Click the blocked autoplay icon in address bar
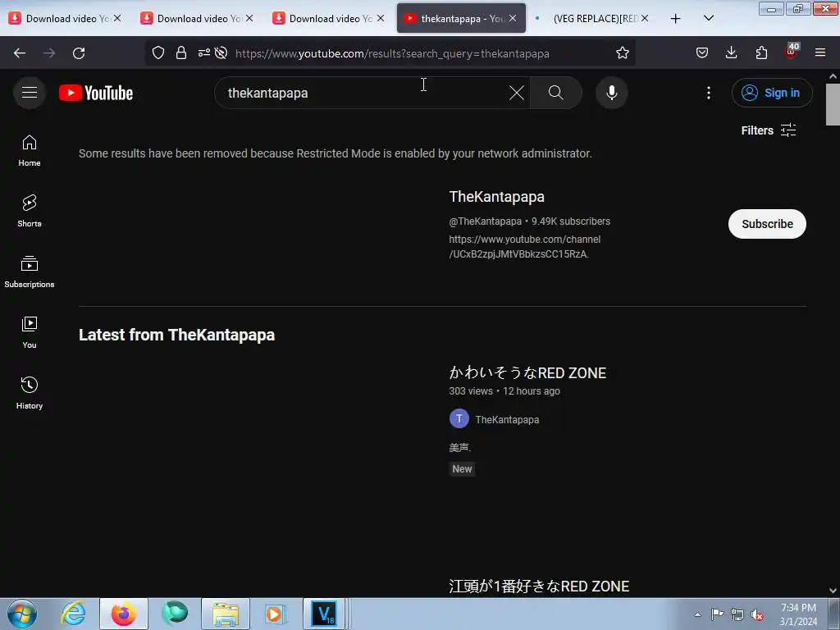Screen dimensions: 840x630 tap(221, 53)
